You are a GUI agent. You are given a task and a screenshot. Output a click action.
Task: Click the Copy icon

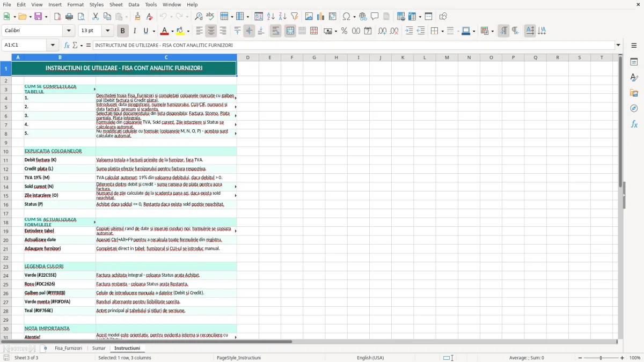[107, 17]
